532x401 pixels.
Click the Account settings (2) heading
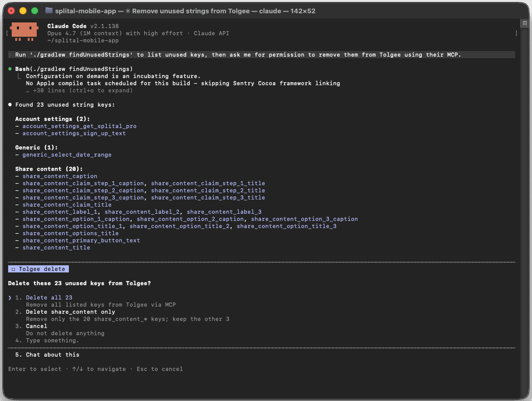[x=53, y=119]
